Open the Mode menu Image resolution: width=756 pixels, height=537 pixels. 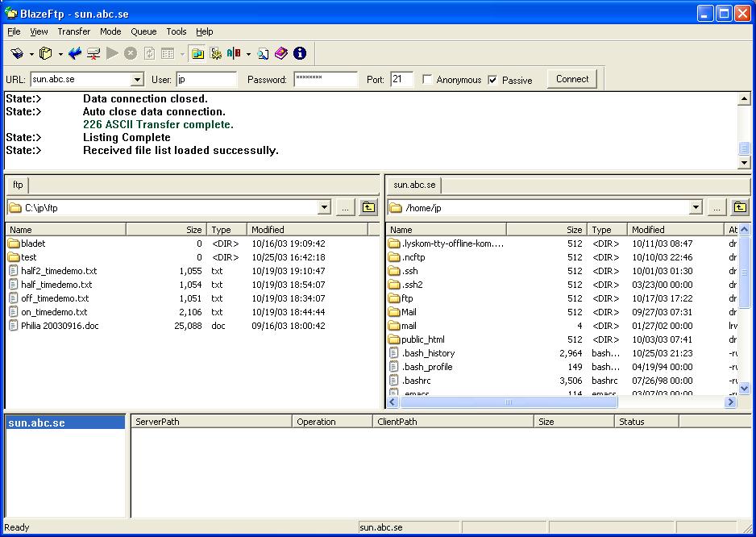coord(110,31)
